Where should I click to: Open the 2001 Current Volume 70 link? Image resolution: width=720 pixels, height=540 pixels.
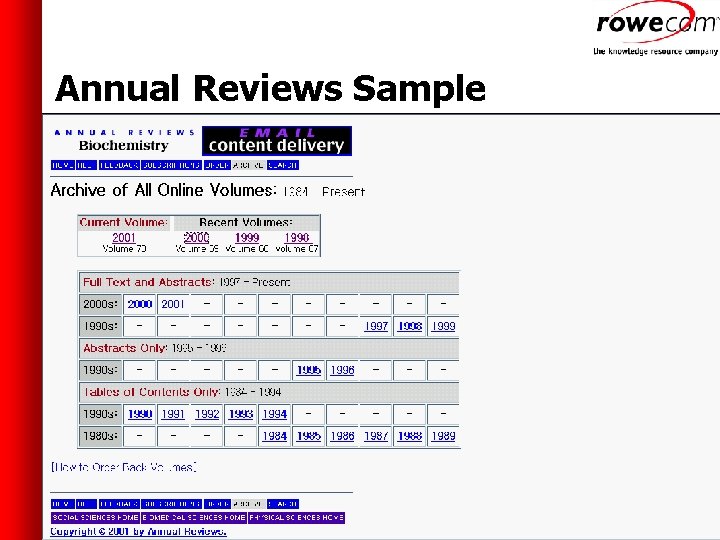124,237
